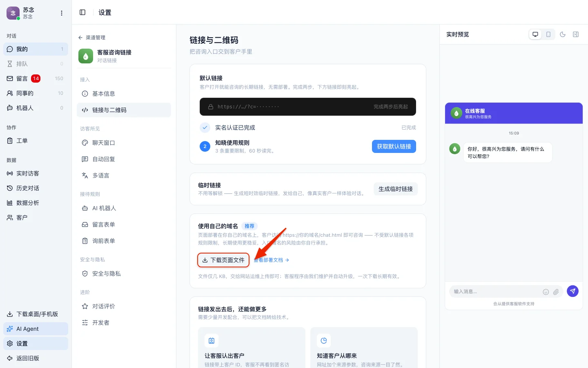Switch preview to mobile view
Image resolution: width=588 pixels, height=368 pixels.
(548, 34)
